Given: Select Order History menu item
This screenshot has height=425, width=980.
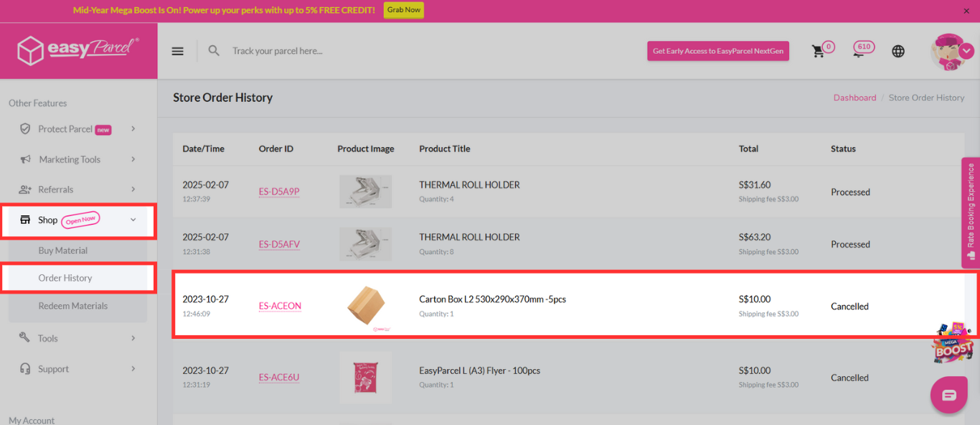Looking at the screenshot, I should pos(65,278).
